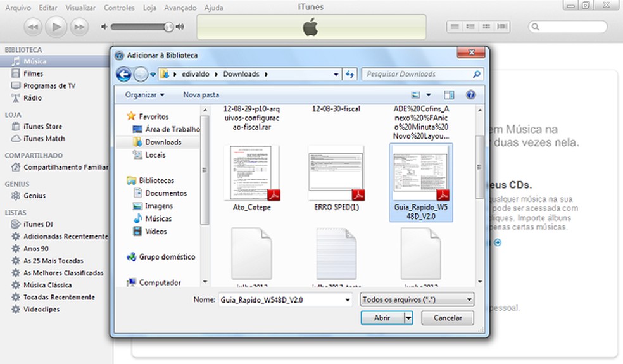Click the iTunes rewind button

(x=33, y=27)
